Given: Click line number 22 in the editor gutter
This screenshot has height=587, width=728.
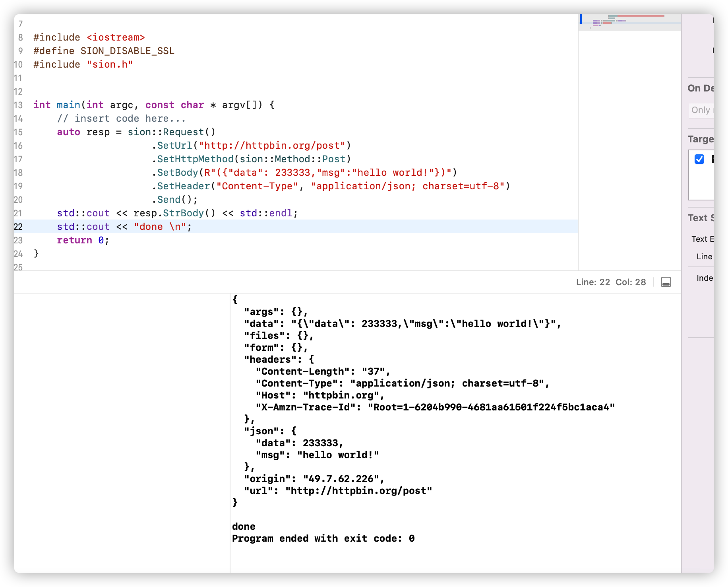Looking at the screenshot, I should [17, 226].
